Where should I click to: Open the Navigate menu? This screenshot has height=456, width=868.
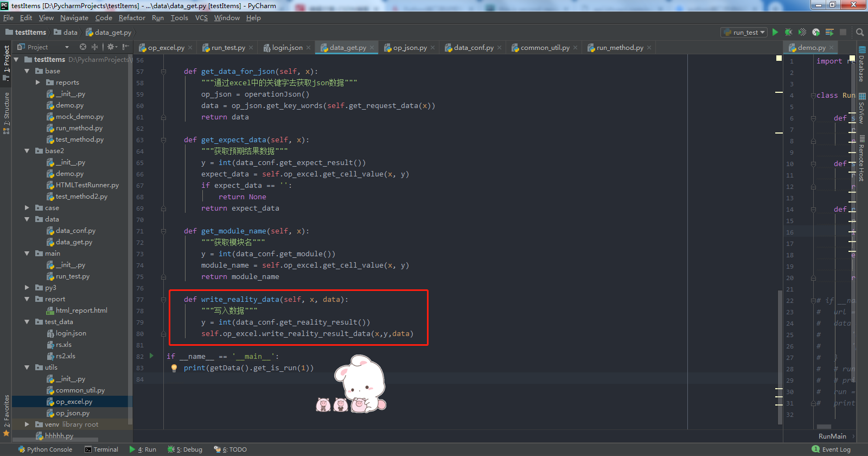point(74,18)
